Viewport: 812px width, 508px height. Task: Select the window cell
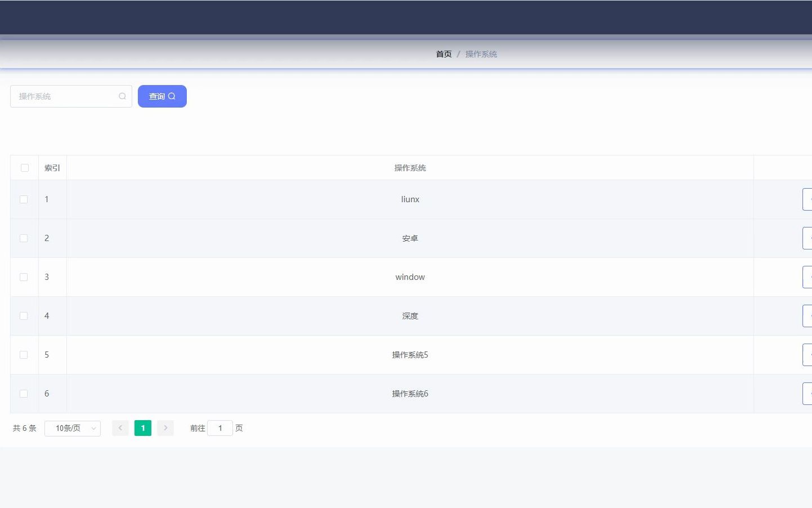(410, 277)
